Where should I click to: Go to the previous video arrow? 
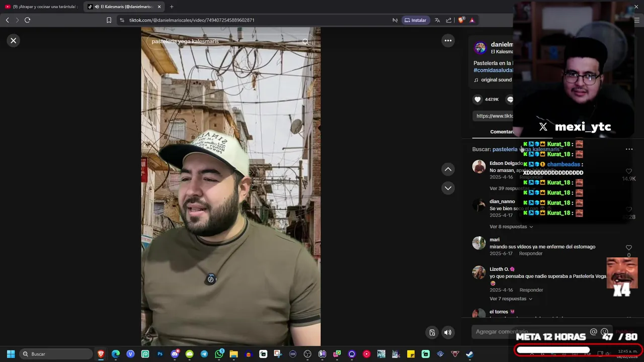pos(448,169)
